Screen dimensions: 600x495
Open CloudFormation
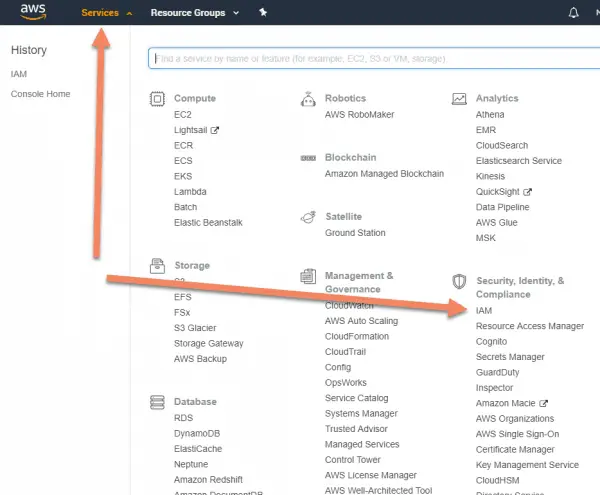(357, 336)
